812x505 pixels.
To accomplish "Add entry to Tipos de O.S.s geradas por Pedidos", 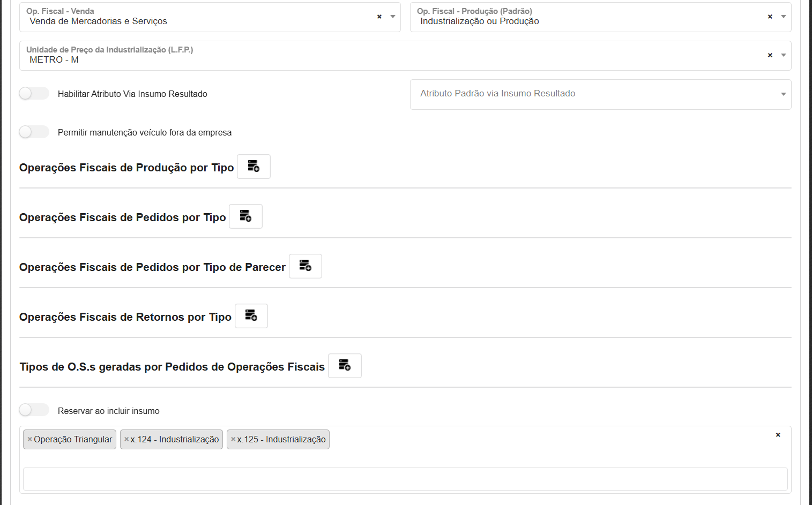I will [345, 366].
